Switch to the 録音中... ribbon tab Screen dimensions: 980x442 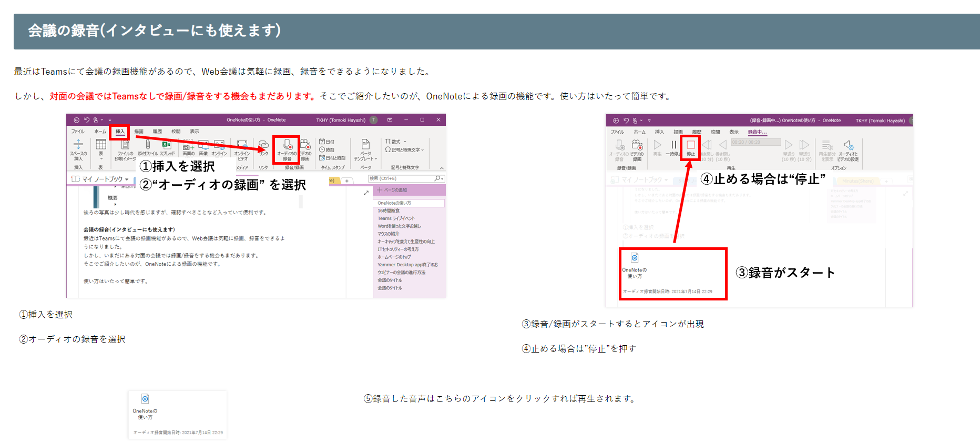tap(757, 132)
